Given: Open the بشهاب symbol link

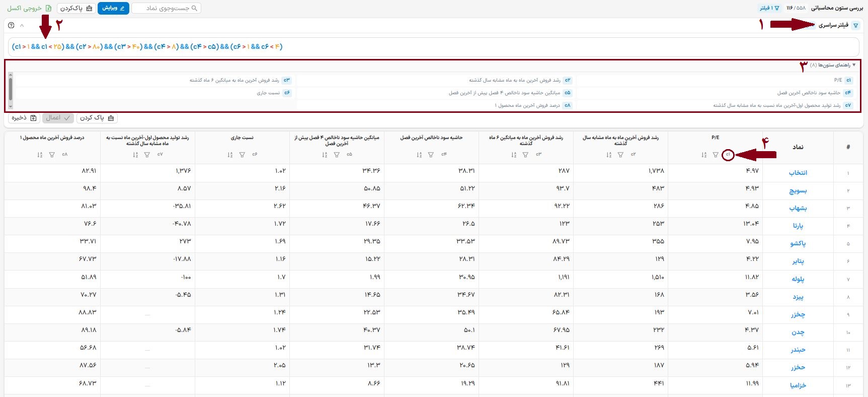Looking at the screenshot, I should pos(798,208).
